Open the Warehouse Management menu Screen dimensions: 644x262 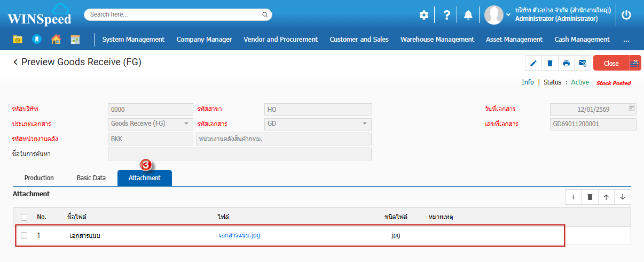tap(437, 39)
